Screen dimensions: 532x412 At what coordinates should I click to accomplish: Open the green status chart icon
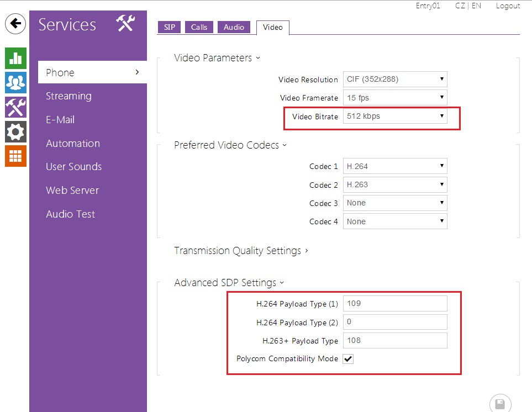tap(16, 58)
